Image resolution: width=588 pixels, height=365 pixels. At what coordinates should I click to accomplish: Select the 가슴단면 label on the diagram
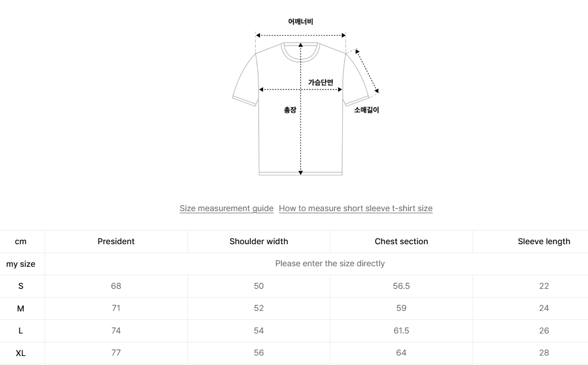click(x=320, y=82)
